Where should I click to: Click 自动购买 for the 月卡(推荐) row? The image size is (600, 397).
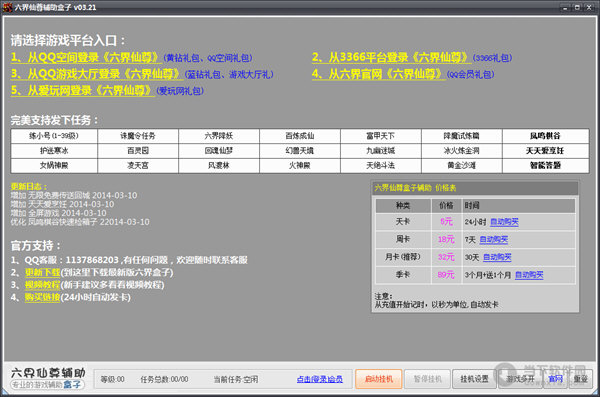tap(497, 257)
